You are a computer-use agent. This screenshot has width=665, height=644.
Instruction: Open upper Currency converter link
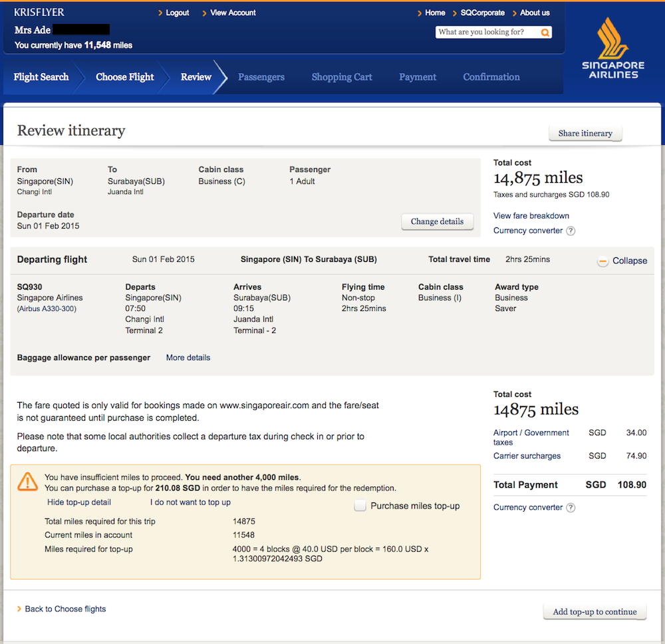click(528, 231)
